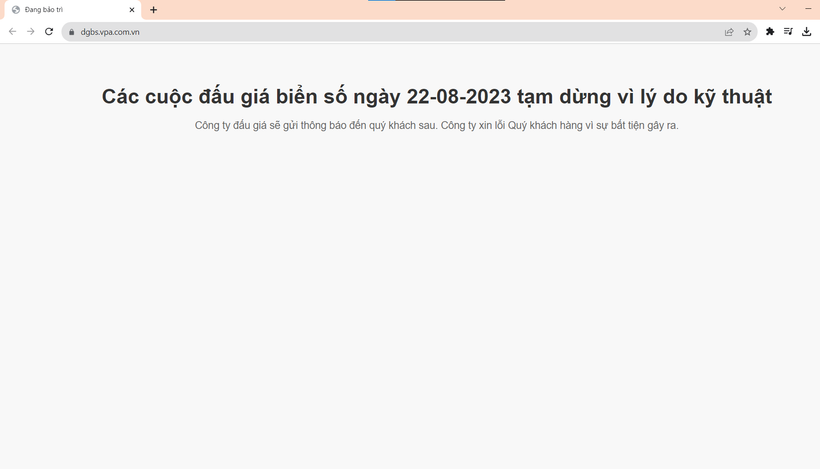Viewport: 820px width, 469px height.
Task: Go back to the previous page
Action: [x=13, y=32]
